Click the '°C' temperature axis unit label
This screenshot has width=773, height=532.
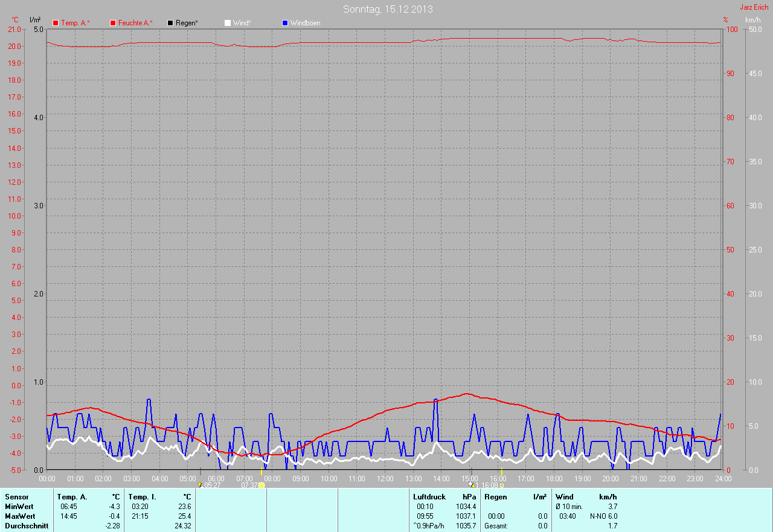[x=16, y=20]
